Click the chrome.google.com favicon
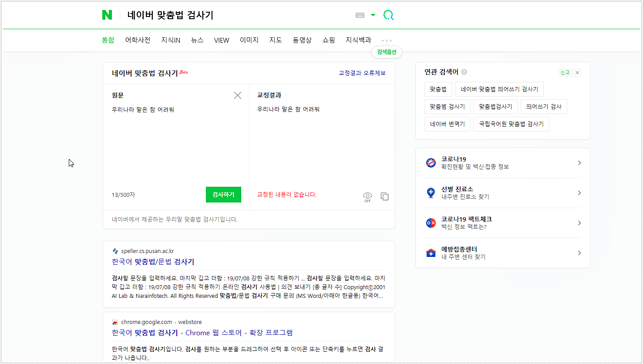 point(115,322)
